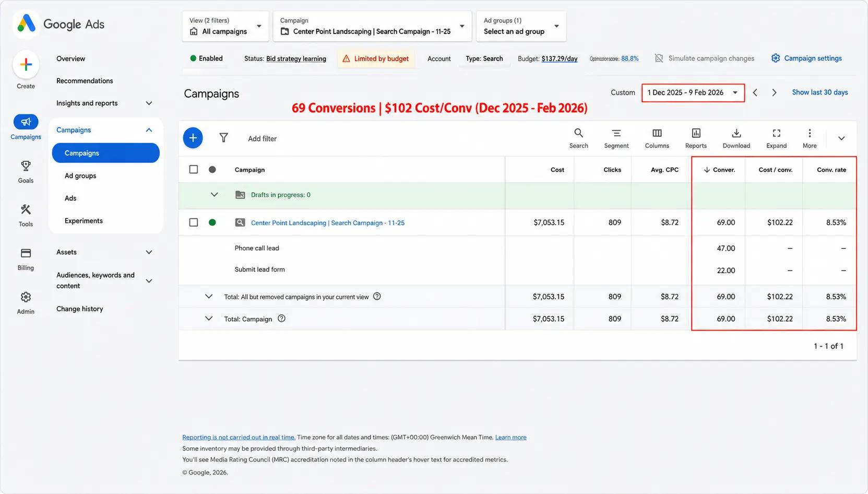Expand Insights and reports section

pos(149,103)
